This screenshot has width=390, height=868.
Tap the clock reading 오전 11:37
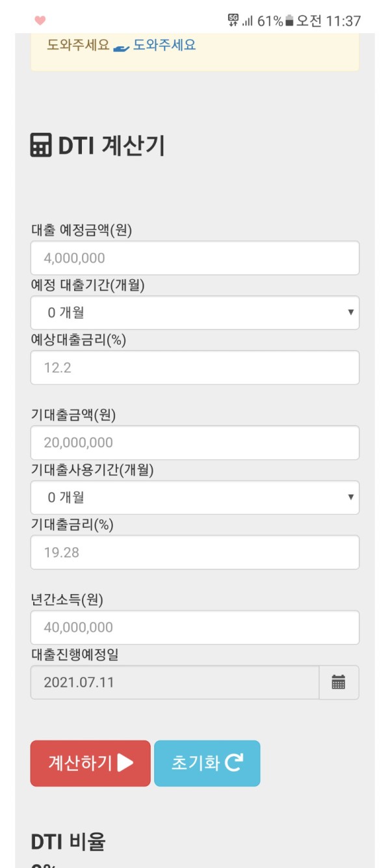click(328, 21)
